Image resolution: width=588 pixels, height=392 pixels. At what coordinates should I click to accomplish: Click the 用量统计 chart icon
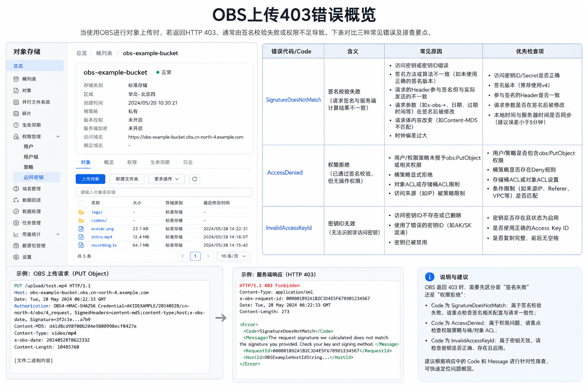click(16, 234)
